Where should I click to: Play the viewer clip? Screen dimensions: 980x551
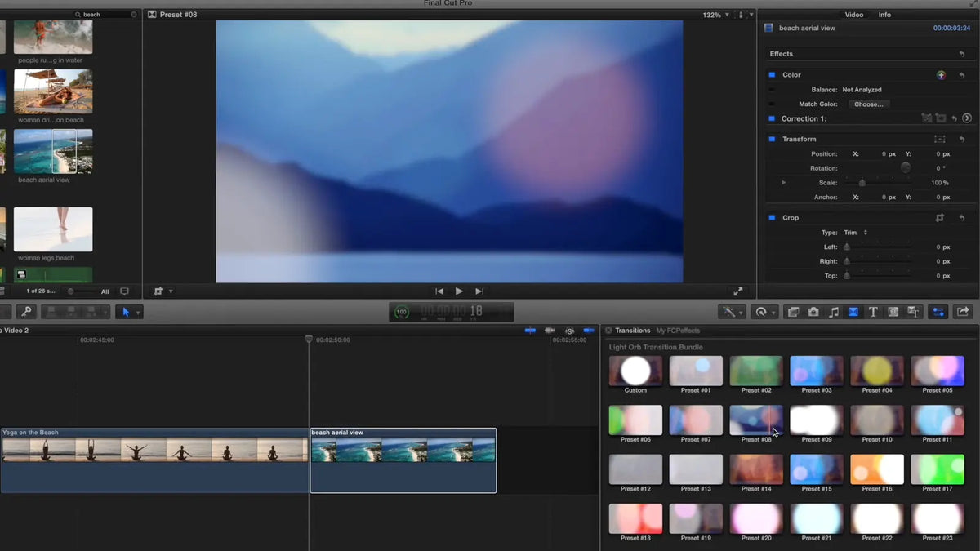point(459,291)
